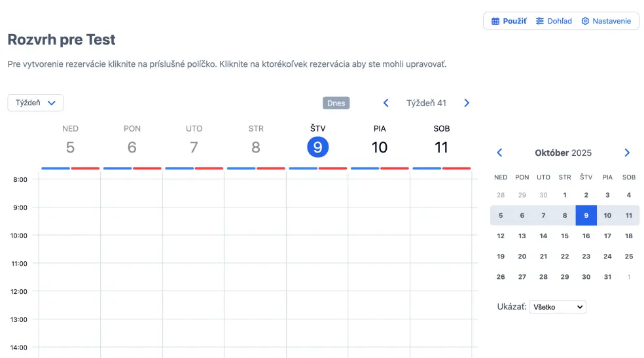This screenshot has height=358, width=644.
Task: Go to previous week arrow
Action: (x=386, y=103)
